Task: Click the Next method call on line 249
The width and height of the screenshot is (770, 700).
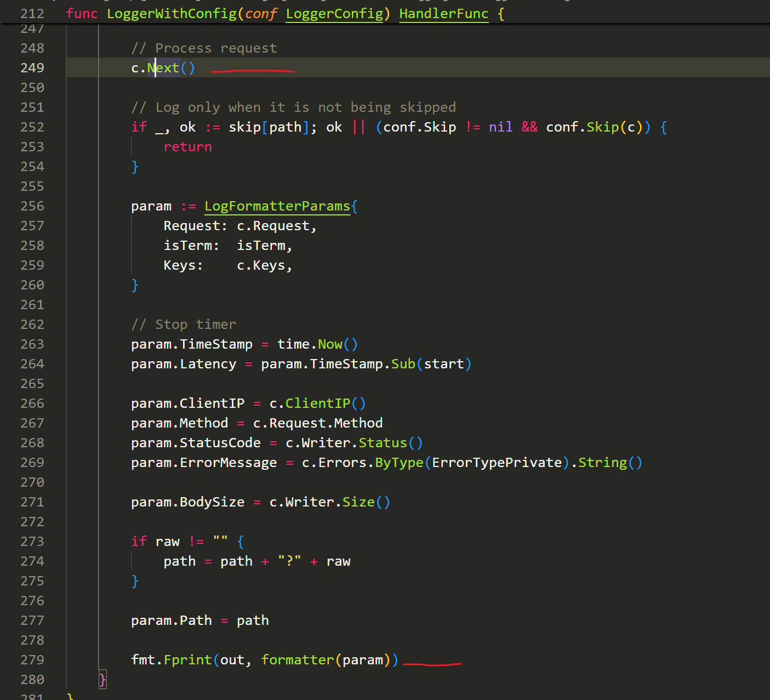Action: (163, 68)
